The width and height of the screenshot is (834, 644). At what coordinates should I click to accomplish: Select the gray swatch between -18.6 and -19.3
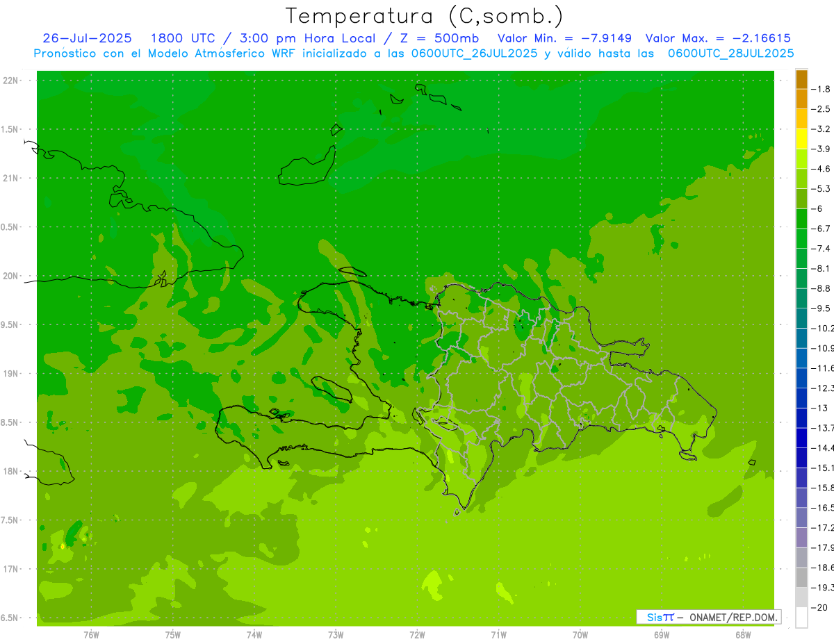point(801,577)
